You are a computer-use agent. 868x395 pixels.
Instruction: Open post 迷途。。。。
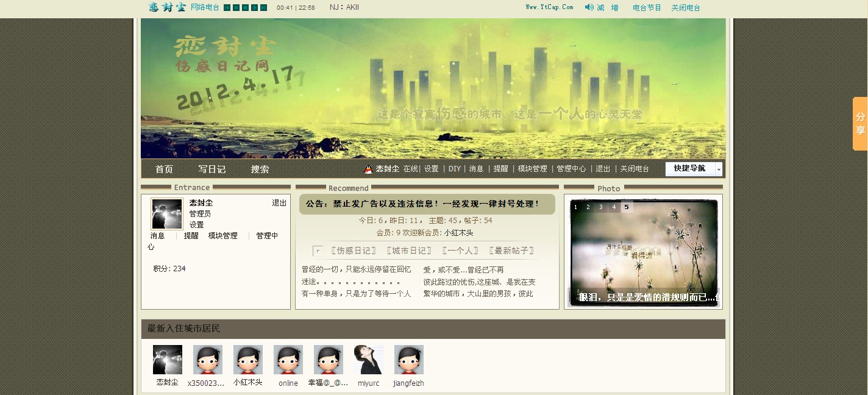(351, 282)
